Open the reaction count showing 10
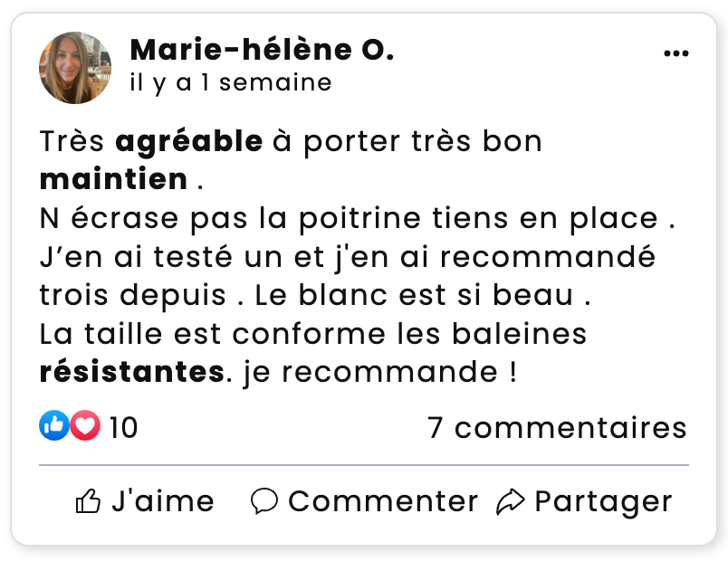 [123, 427]
